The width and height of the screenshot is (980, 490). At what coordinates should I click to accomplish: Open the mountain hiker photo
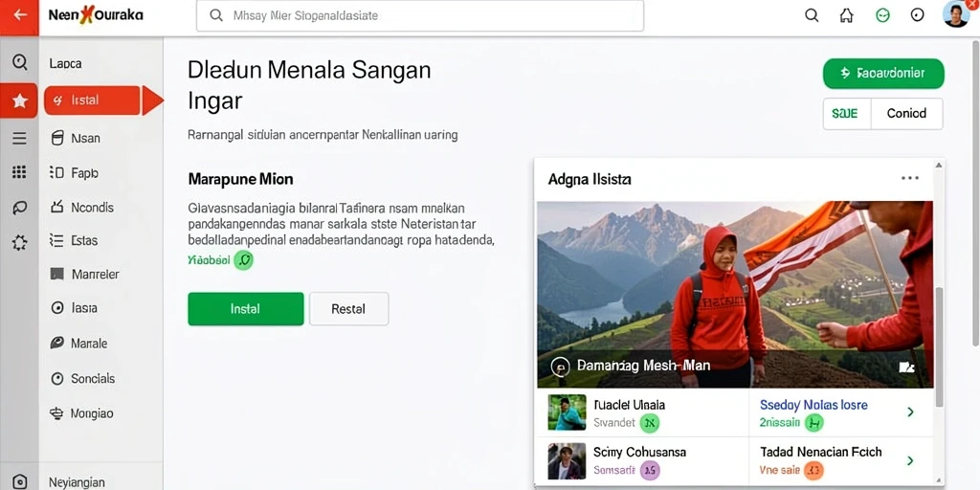pos(735,295)
